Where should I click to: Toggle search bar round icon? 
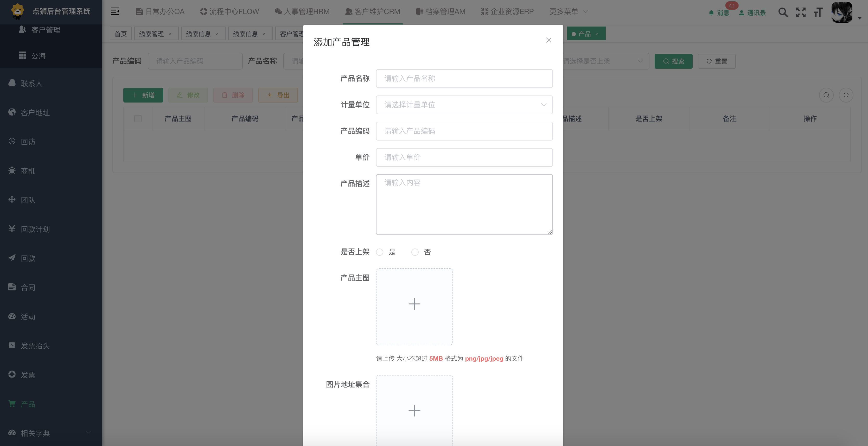pos(826,95)
